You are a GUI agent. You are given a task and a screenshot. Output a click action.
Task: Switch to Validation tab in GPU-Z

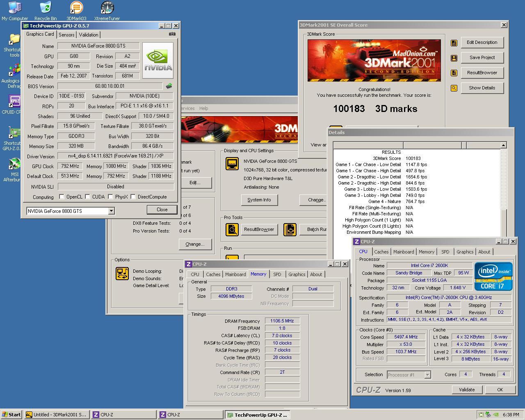(89, 35)
